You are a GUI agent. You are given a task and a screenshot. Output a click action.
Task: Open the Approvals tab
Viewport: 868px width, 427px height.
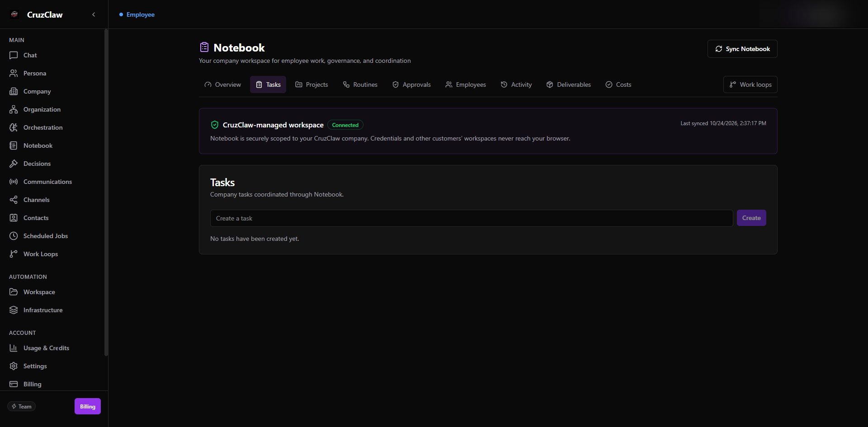411,84
